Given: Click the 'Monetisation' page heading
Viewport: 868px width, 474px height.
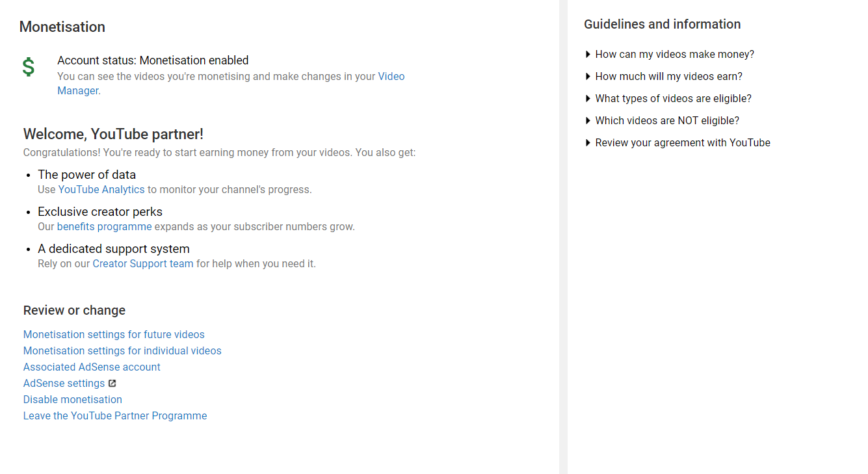Looking at the screenshot, I should click(x=62, y=27).
